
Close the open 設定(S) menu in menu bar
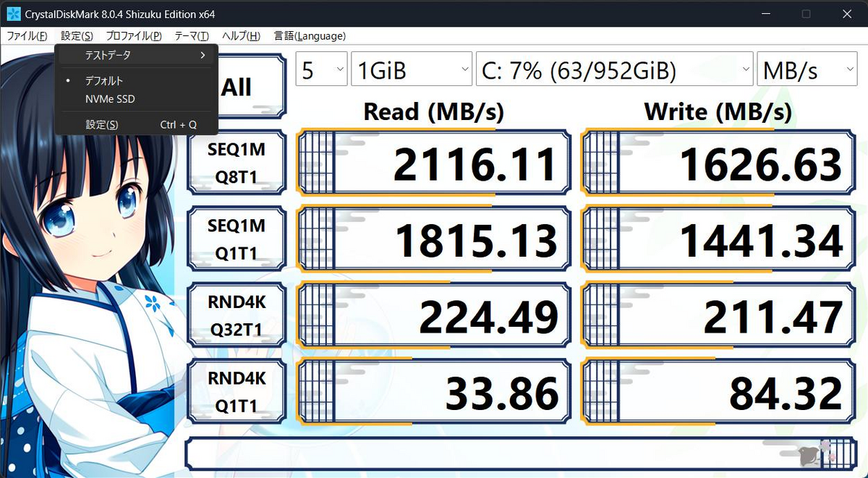point(77,36)
